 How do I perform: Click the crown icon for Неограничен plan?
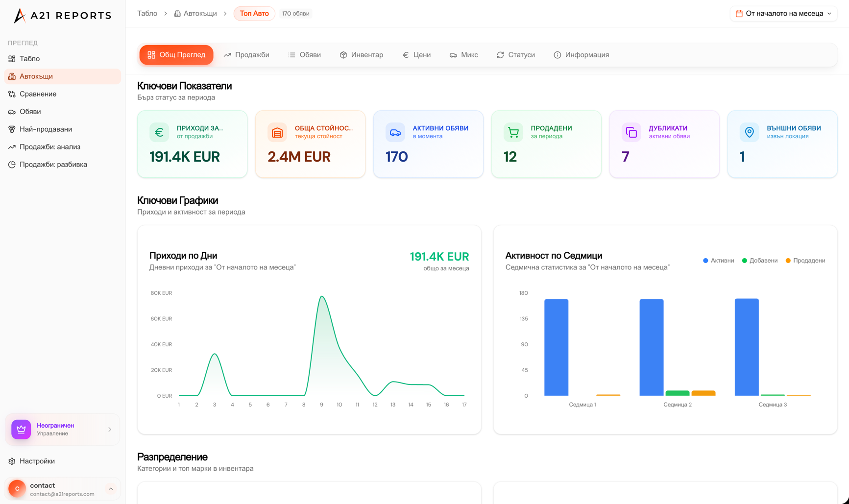point(21,430)
